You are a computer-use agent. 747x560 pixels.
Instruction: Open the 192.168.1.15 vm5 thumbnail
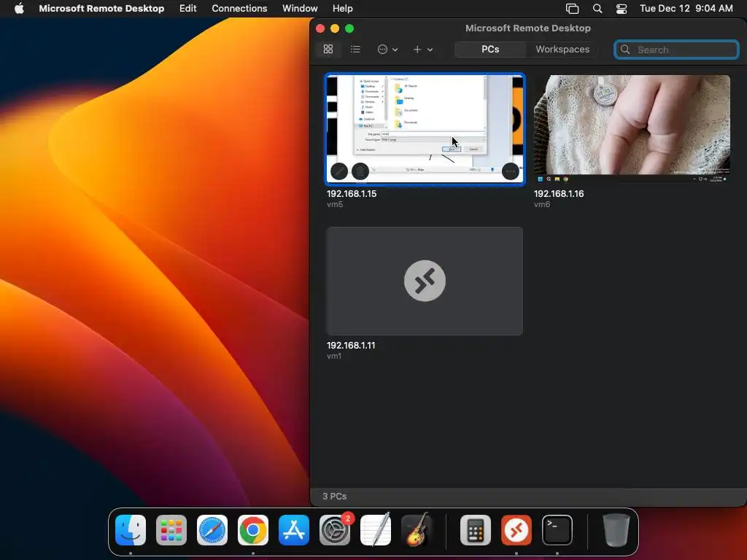point(425,129)
